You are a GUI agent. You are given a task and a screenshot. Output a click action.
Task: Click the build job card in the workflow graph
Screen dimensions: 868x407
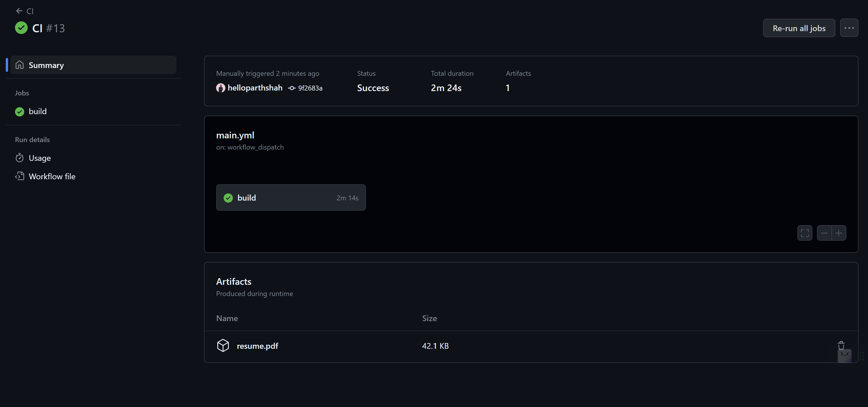coord(290,198)
